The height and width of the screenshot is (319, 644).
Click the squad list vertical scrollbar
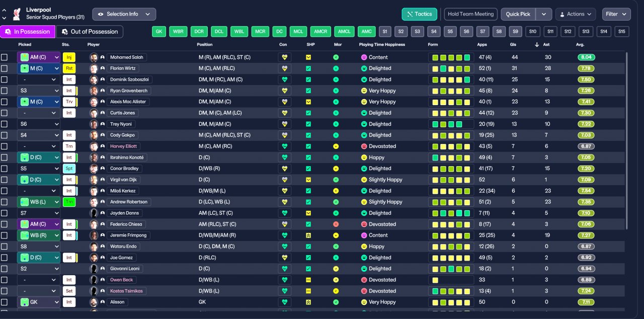pyautogui.click(x=626, y=141)
